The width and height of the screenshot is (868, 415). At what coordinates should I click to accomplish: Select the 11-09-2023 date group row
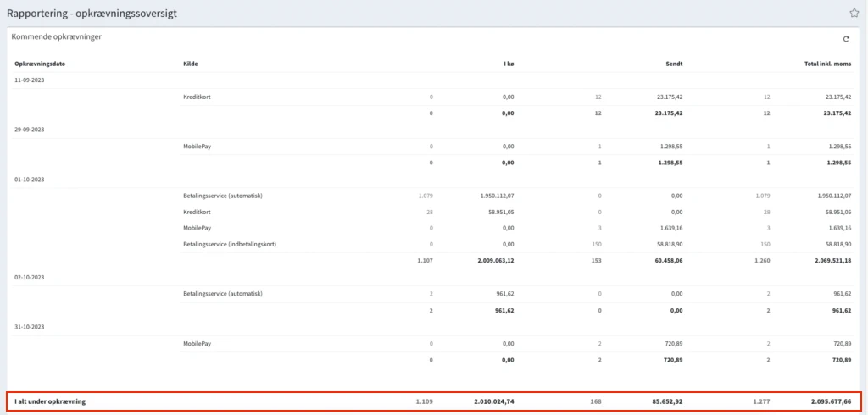click(30, 80)
